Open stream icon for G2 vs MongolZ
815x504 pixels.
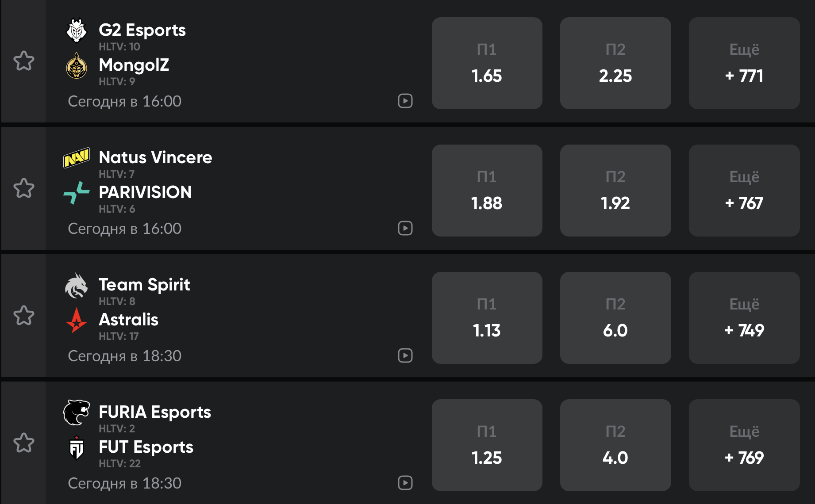coord(405,101)
